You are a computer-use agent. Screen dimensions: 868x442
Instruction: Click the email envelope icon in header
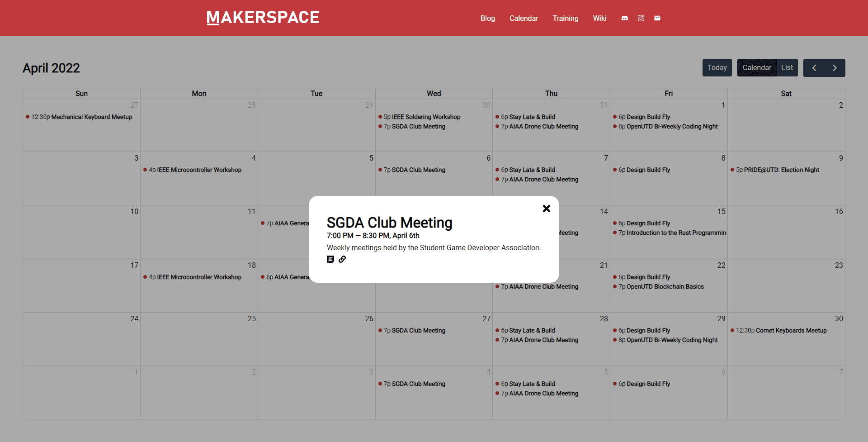click(x=657, y=18)
